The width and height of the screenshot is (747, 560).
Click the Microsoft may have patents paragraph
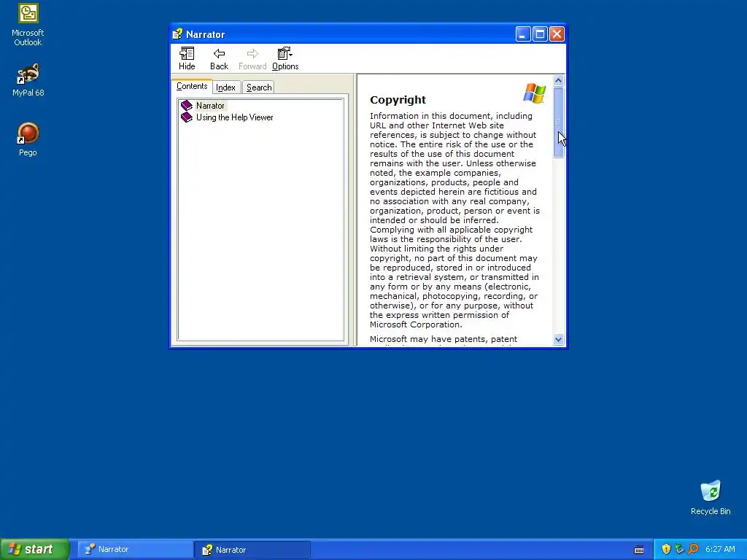click(x=444, y=340)
